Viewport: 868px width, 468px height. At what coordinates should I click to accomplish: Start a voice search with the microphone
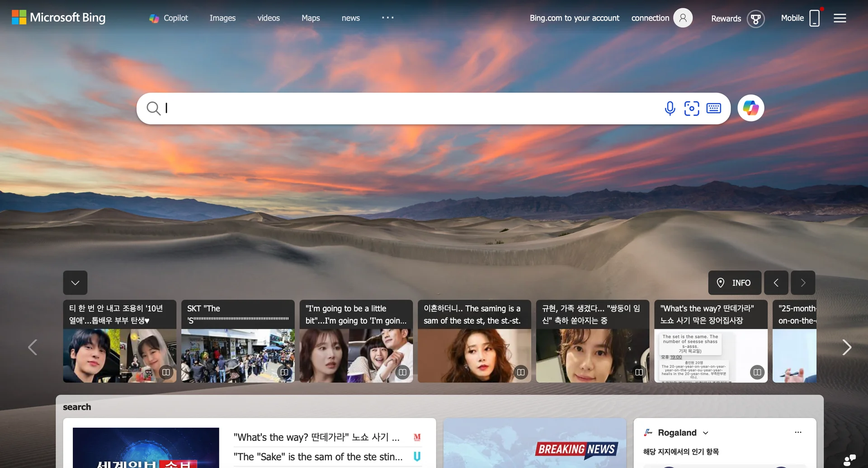(670, 108)
